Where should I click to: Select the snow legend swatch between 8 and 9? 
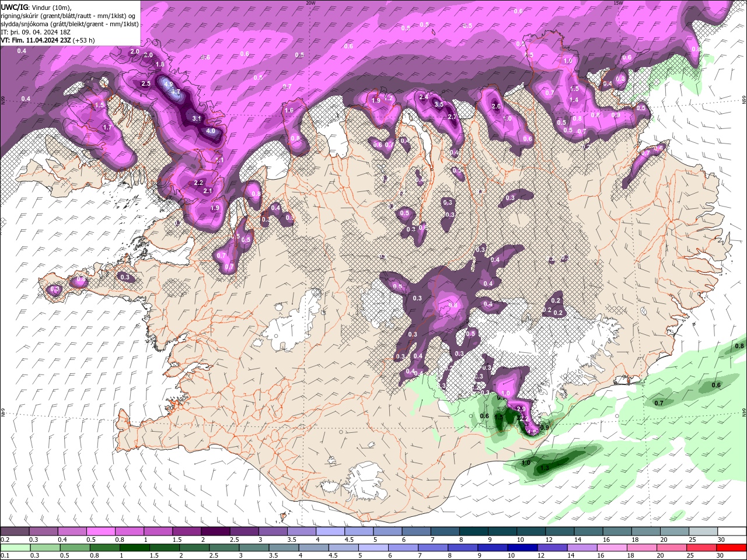[x=474, y=531]
